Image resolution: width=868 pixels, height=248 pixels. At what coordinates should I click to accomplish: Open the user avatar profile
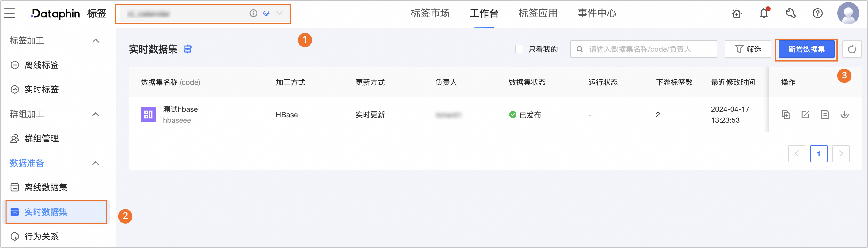point(848,13)
